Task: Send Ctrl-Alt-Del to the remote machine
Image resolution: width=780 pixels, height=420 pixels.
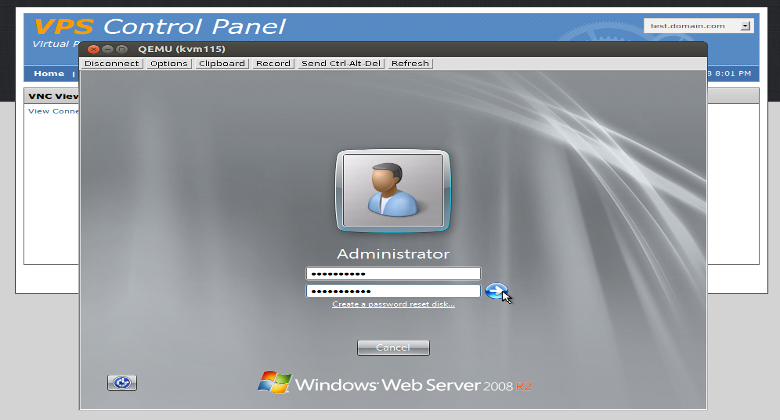Action: 341,63
